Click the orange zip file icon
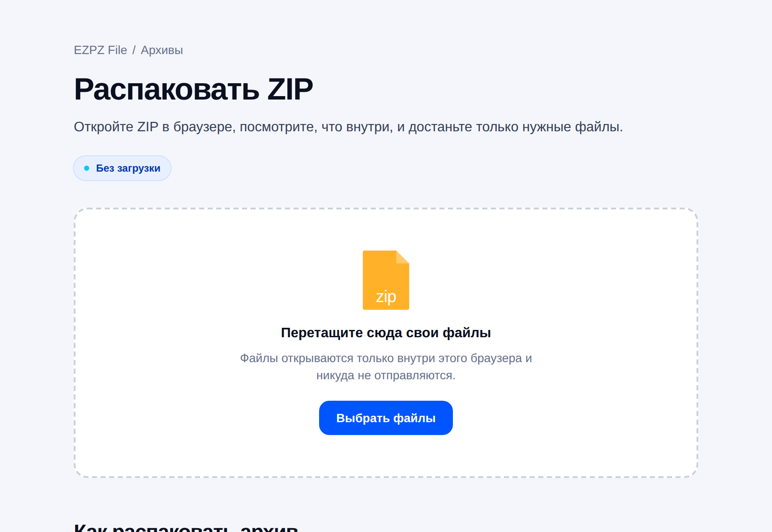 tap(386, 280)
